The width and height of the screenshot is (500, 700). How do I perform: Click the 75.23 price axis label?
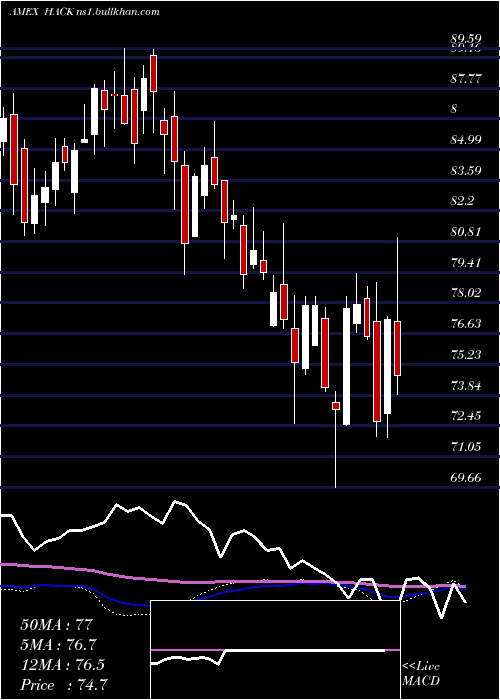click(x=467, y=355)
